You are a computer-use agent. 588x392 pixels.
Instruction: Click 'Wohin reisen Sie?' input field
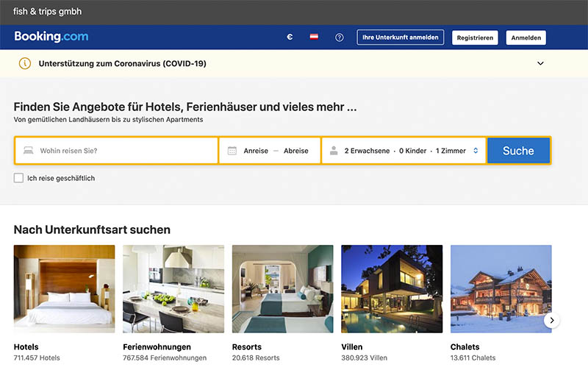[125, 151]
